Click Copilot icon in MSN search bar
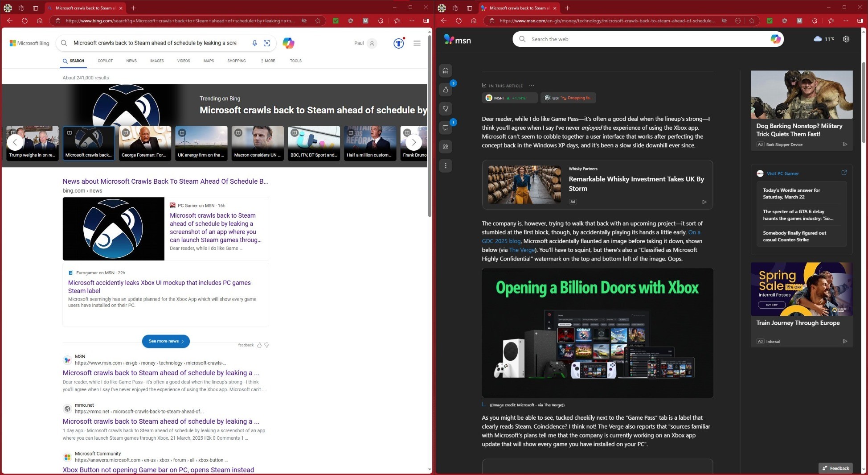The image size is (868, 475). (775, 39)
